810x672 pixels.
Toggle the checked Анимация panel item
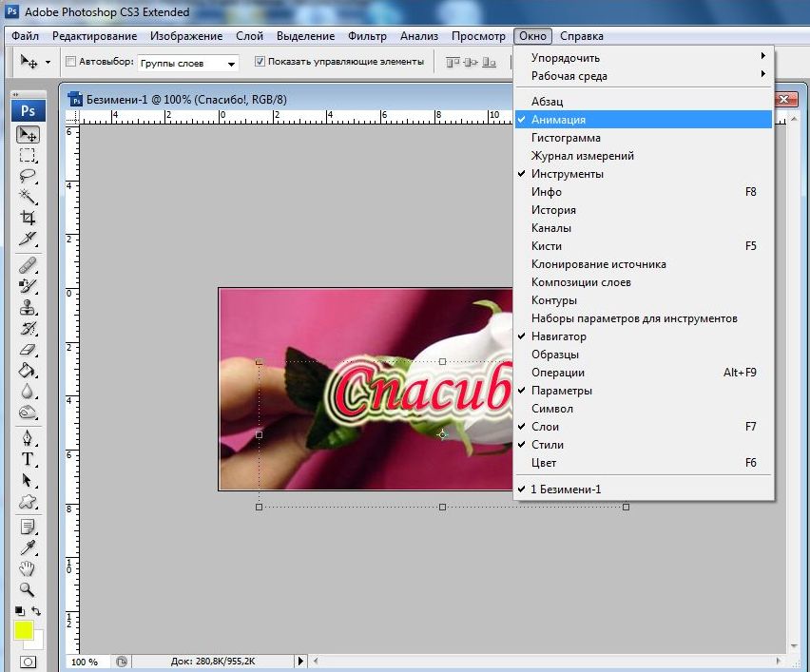pyautogui.click(x=644, y=120)
